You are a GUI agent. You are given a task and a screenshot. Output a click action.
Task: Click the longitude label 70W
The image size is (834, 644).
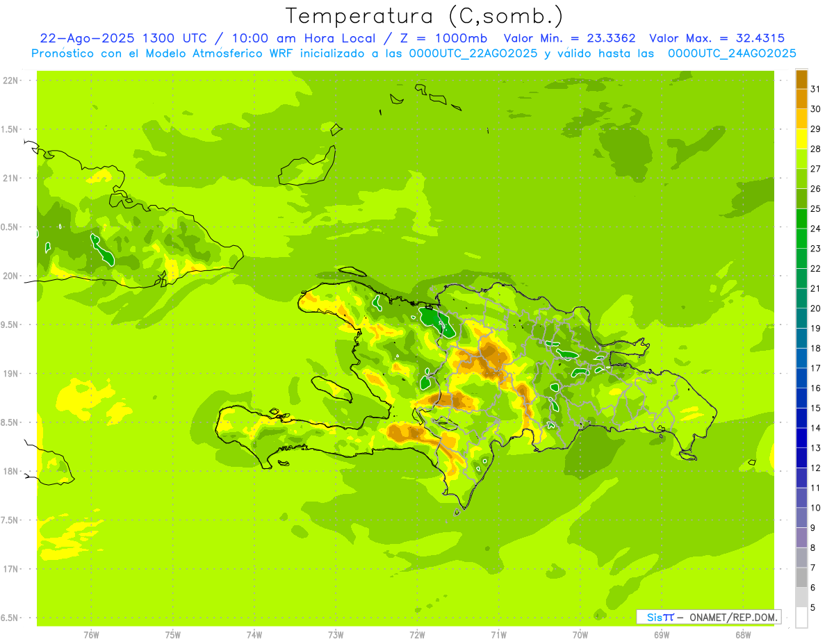tap(580, 635)
